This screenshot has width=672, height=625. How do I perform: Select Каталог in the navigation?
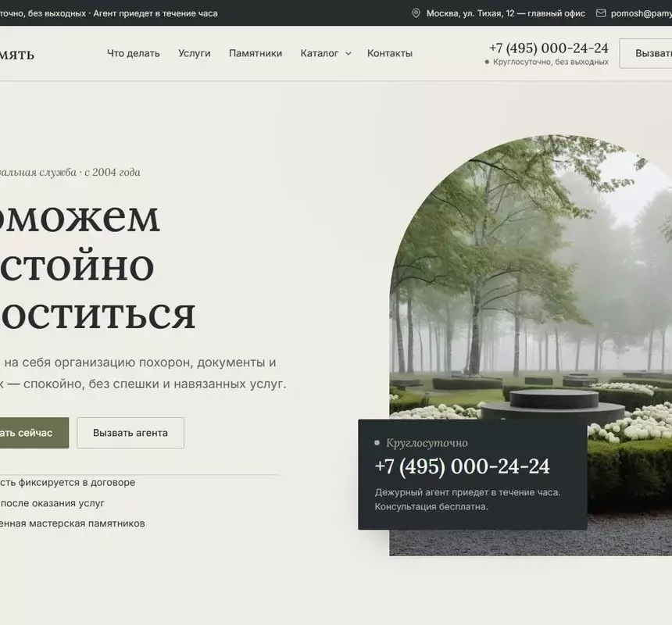(320, 54)
